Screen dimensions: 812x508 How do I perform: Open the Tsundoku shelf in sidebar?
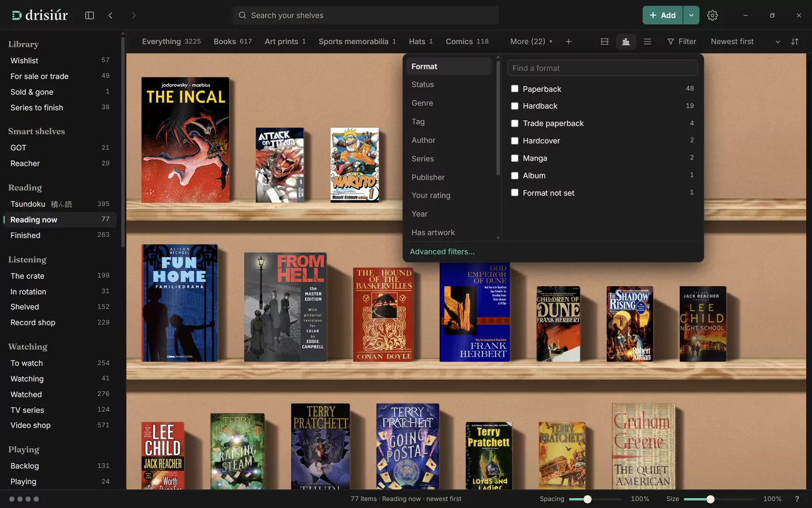tap(60, 204)
